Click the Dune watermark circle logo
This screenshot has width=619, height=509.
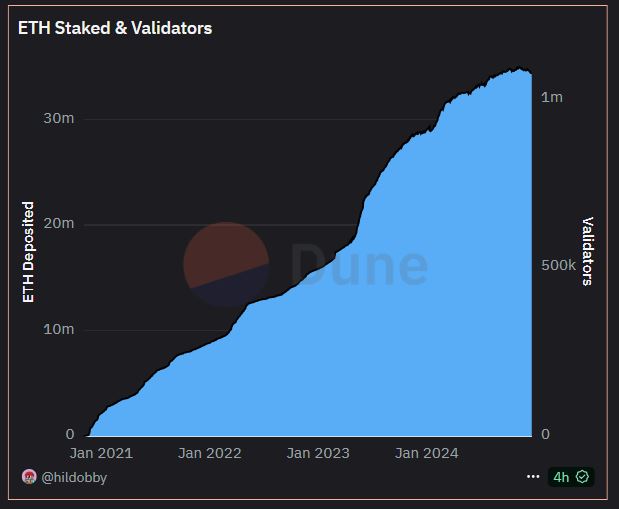226,265
